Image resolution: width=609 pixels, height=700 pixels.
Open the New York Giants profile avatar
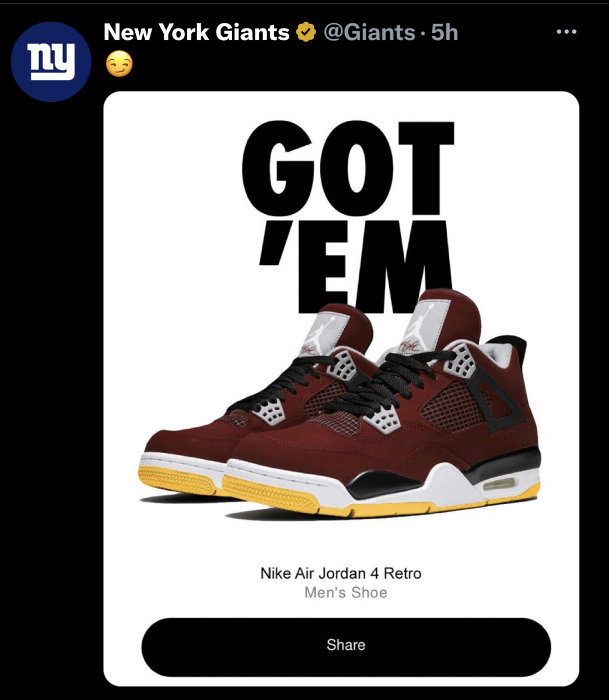click(51, 62)
